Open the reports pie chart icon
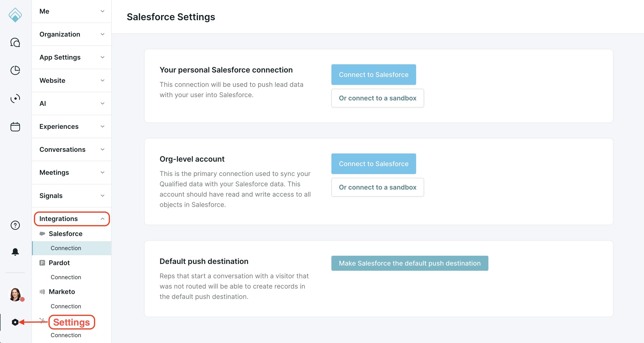The height and width of the screenshot is (343, 644). 15,70
